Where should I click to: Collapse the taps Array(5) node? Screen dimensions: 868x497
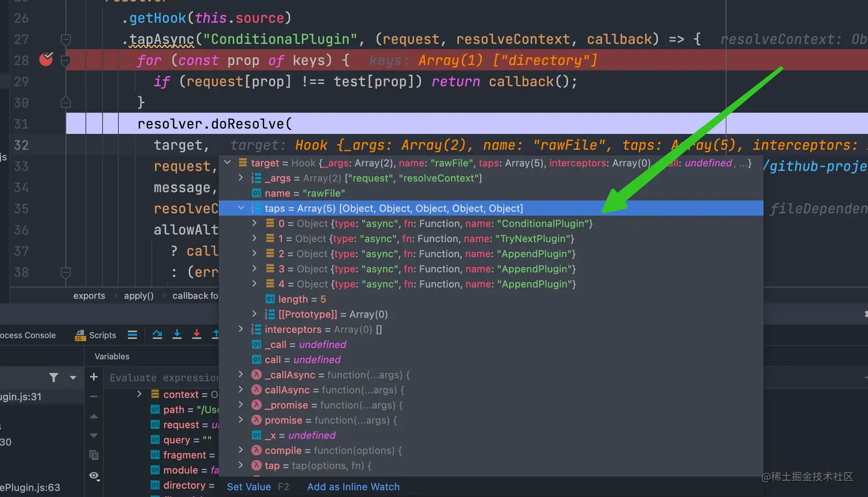(241, 208)
